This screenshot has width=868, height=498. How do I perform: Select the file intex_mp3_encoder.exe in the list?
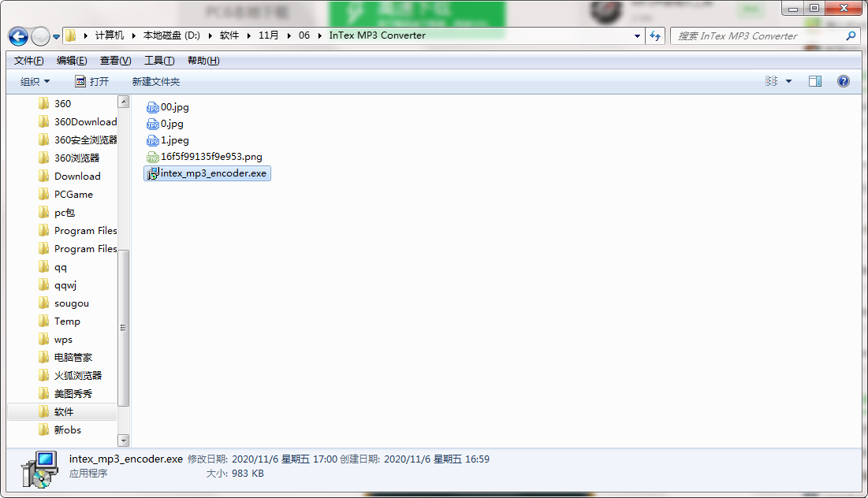tap(207, 173)
